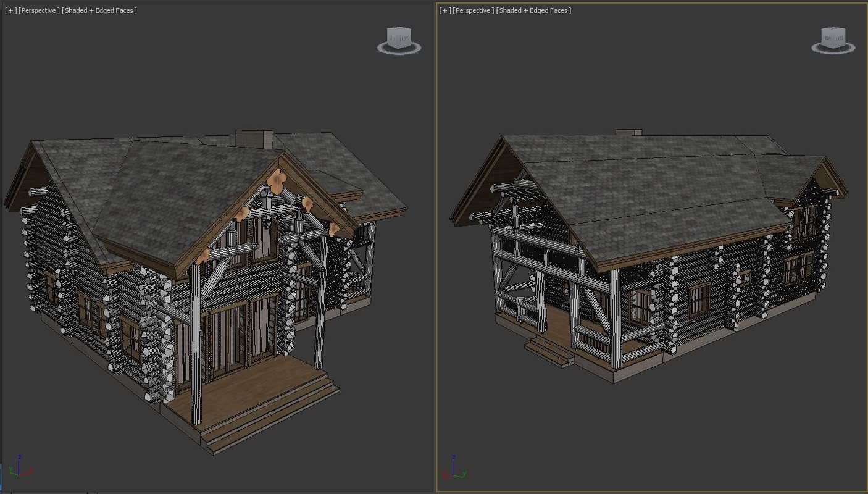The image size is (868, 494).
Task: Click the FRONT face of the left ViewCube
Action: pos(404,38)
